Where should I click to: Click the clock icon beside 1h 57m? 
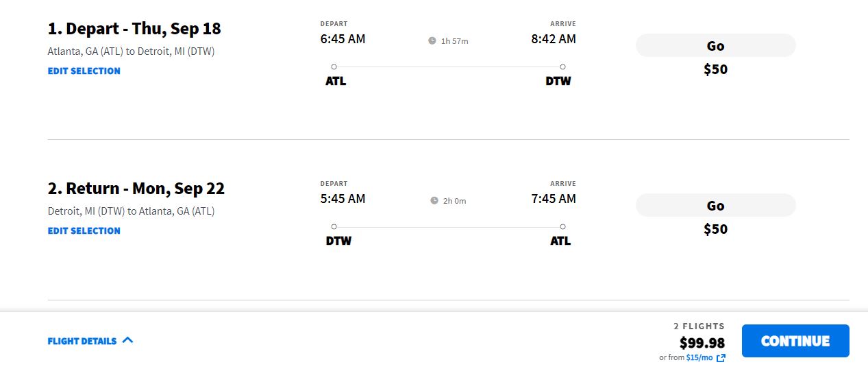[432, 40]
